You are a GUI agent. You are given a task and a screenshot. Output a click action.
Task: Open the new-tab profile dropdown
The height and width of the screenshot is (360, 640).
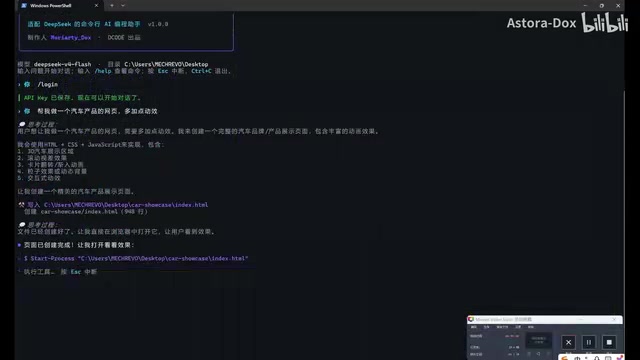(x=123, y=6)
